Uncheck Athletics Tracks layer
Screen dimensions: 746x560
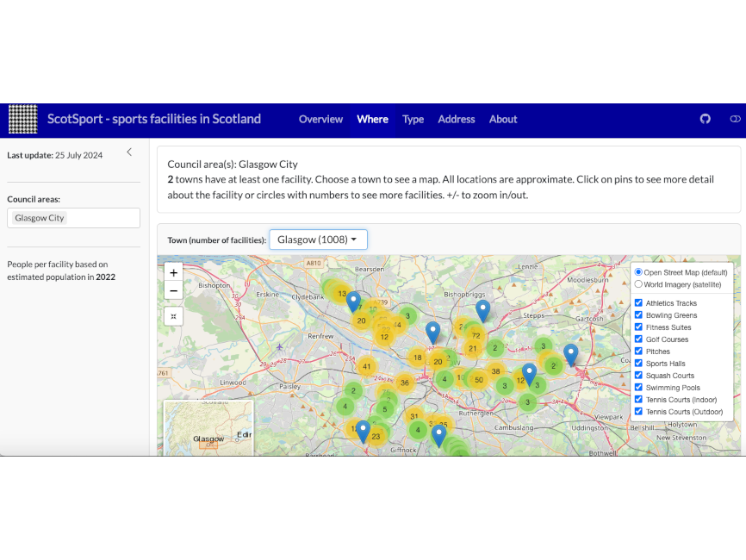[638, 302]
